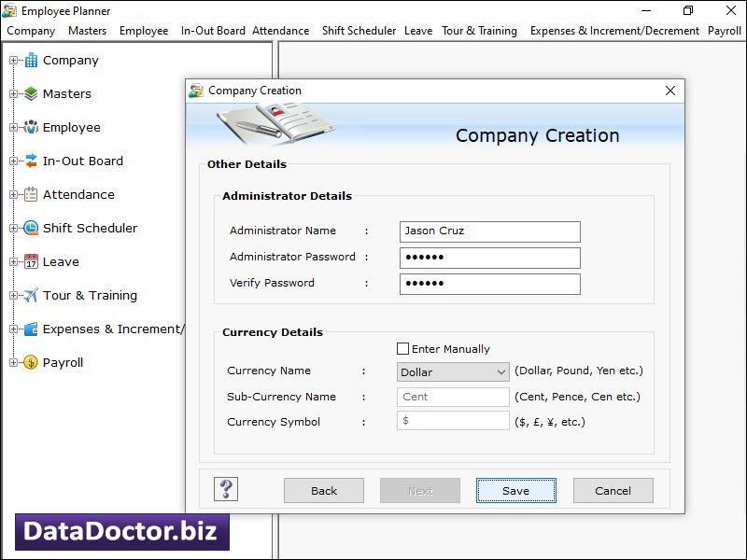
Task: Open Shift Scheduler via its clock icon
Action: coord(31,228)
